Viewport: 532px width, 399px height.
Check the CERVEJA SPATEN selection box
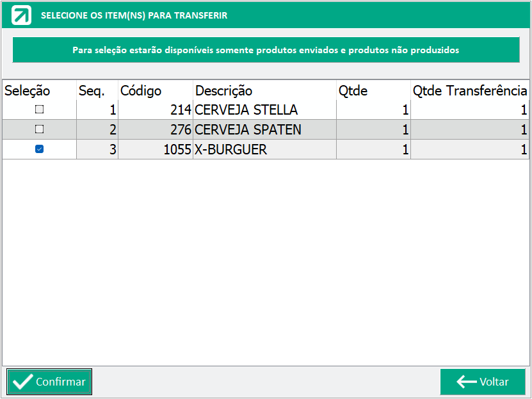[39, 129]
